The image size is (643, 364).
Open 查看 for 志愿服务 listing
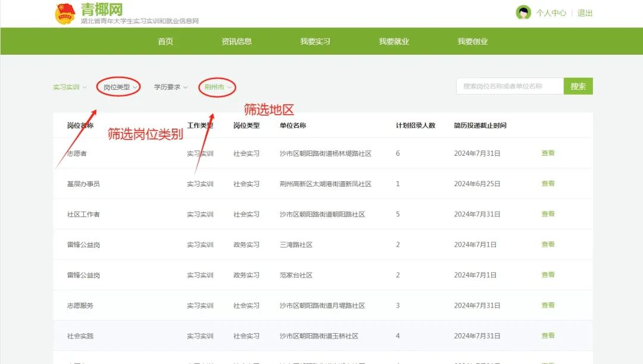point(548,305)
